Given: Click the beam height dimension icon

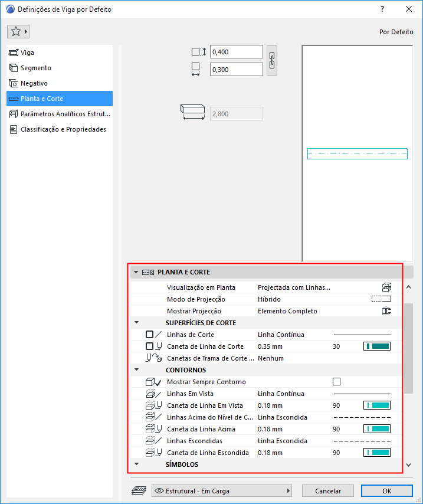Looking at the screenshot, I should 199,52.
